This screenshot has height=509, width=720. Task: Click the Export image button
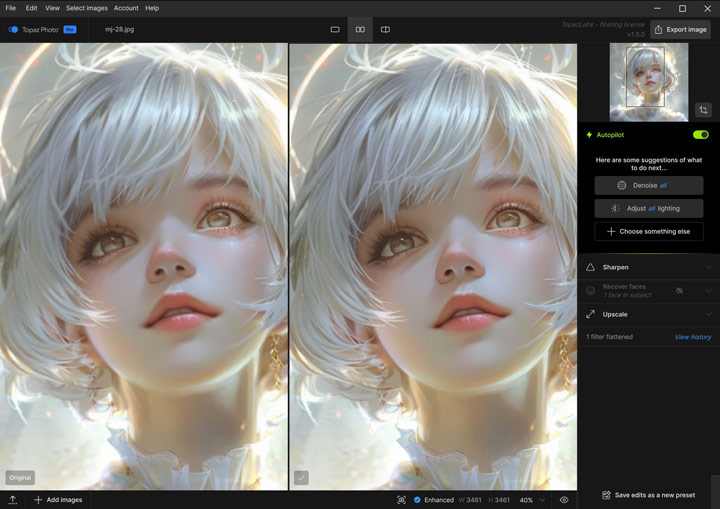[680, 29]
